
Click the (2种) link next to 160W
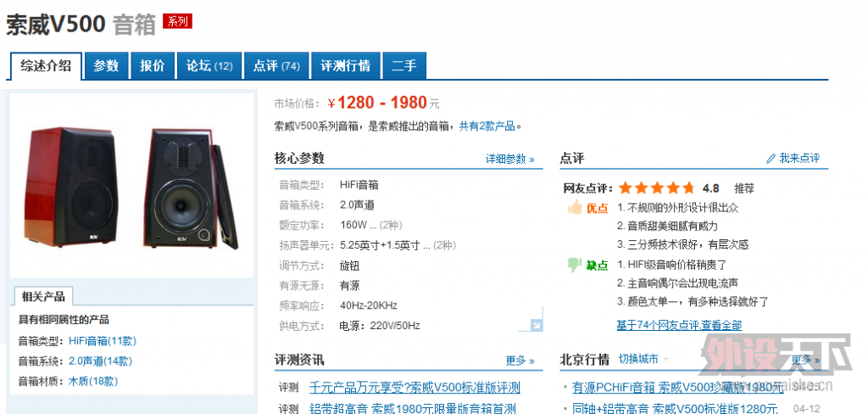pyautogui.click(x=391, y=225)
